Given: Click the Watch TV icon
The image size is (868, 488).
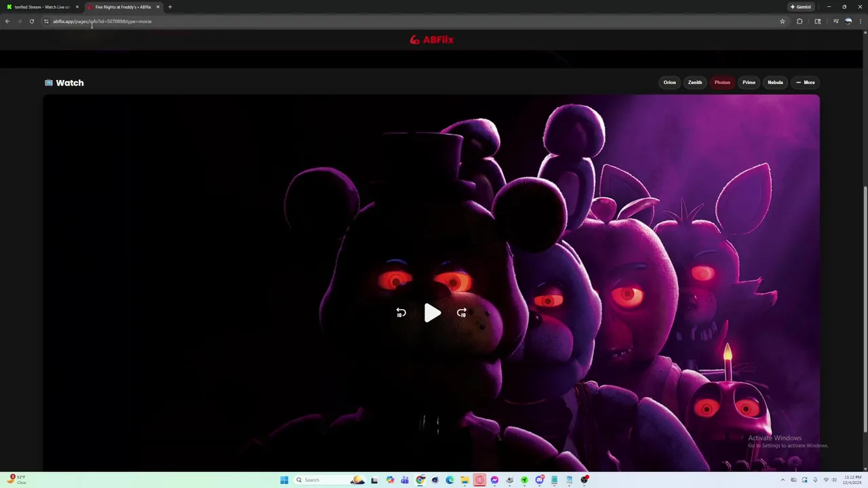Looking at the screenshot, I should 49,83.
